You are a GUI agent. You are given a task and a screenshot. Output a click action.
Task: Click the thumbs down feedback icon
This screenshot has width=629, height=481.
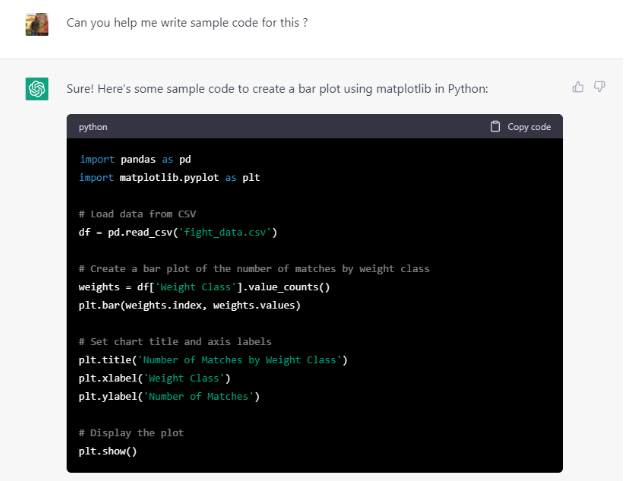click(599, 87)
